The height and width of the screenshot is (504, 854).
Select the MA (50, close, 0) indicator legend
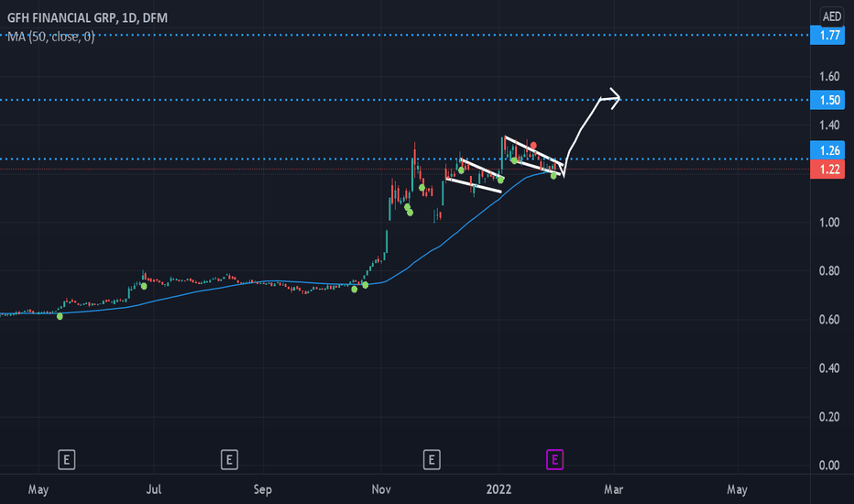50,37
